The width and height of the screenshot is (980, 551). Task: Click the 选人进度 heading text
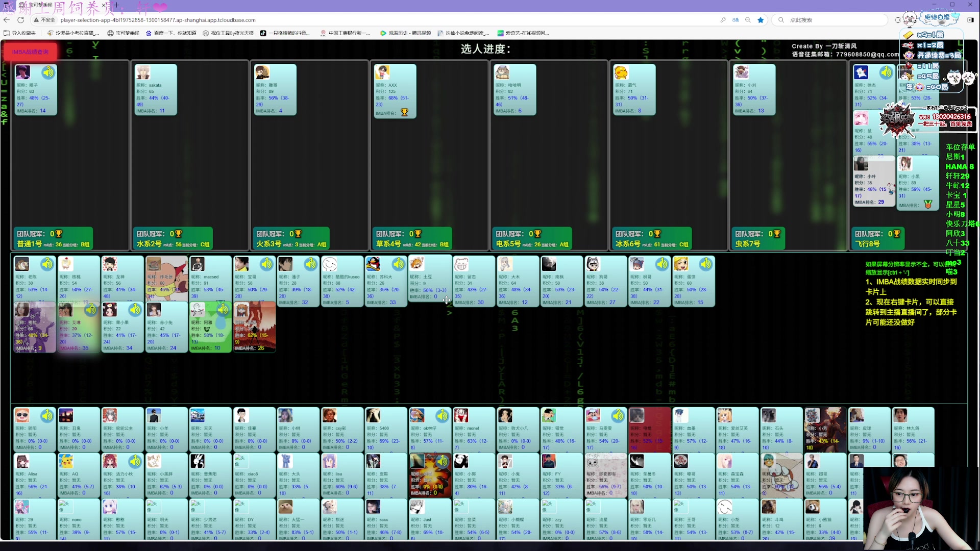pos(485,49)
